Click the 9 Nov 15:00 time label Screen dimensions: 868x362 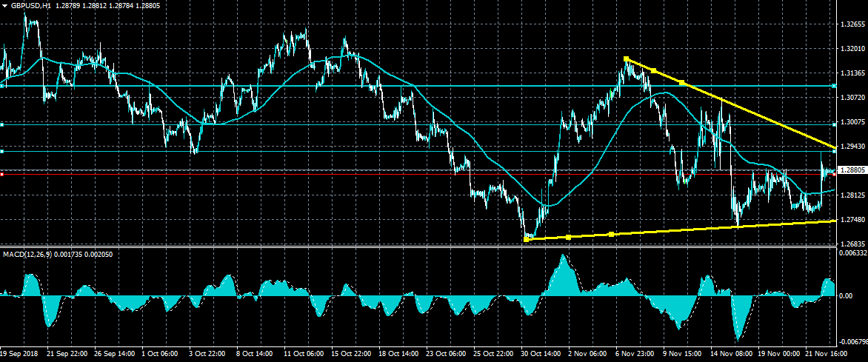(x=683, y=352)
